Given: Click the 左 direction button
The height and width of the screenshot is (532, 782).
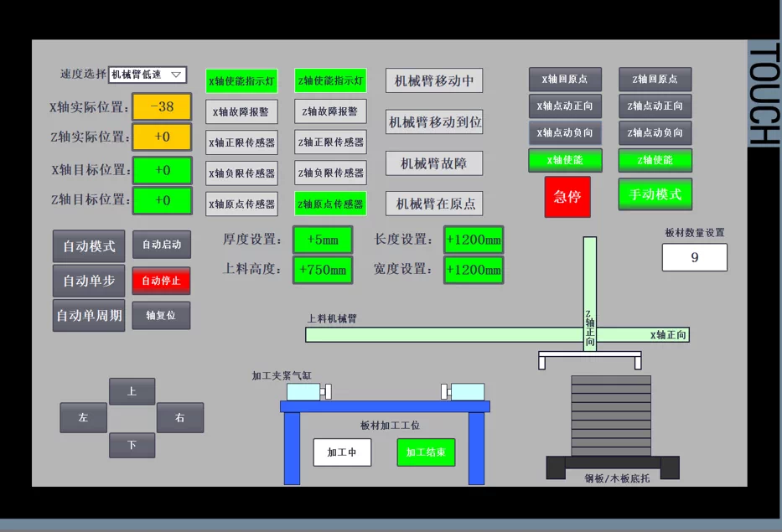Looking at the screenshot, I should coord(83,417).
